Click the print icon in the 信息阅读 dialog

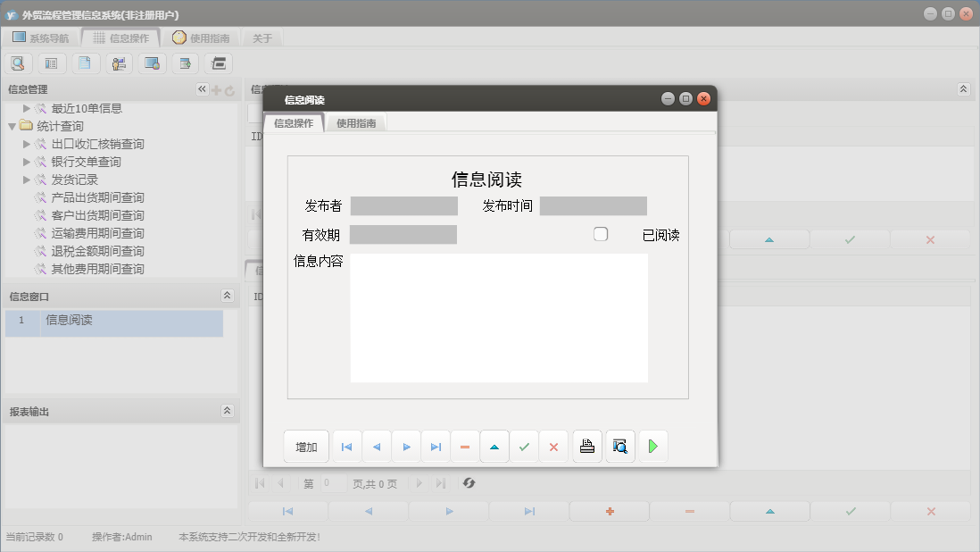tap(586, 446)
